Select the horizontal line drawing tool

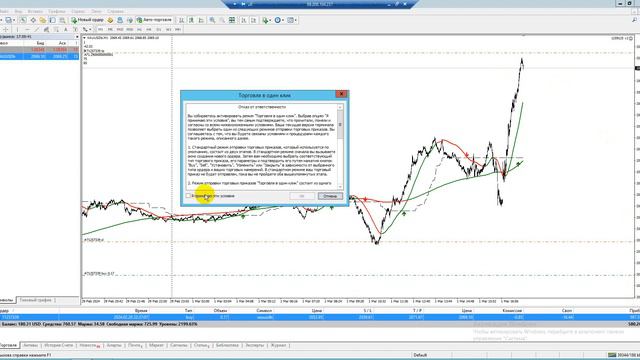point(27,29)
